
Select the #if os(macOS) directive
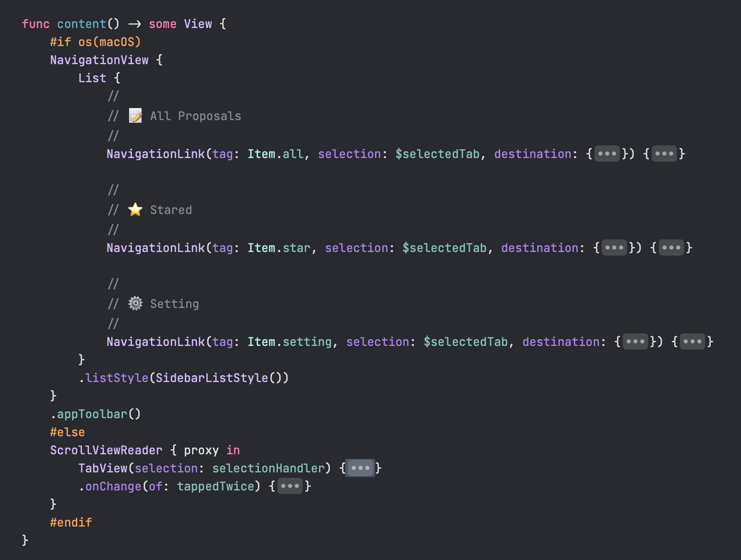point(95,42)
